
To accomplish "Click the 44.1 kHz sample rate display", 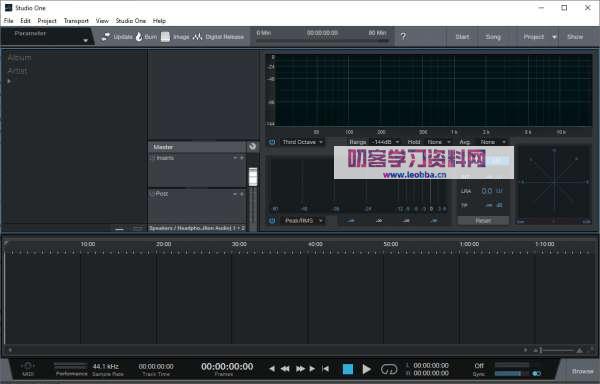I will [106, 366].
